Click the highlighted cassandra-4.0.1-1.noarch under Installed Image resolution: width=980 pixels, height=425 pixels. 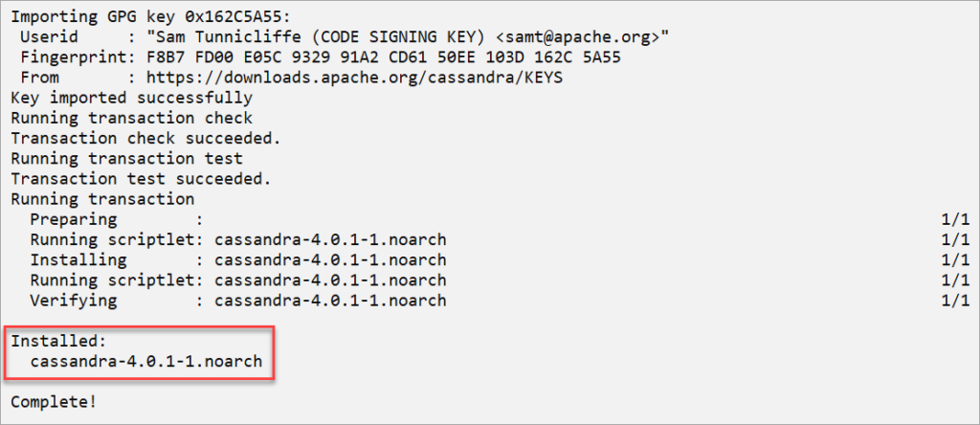point(146,361)
